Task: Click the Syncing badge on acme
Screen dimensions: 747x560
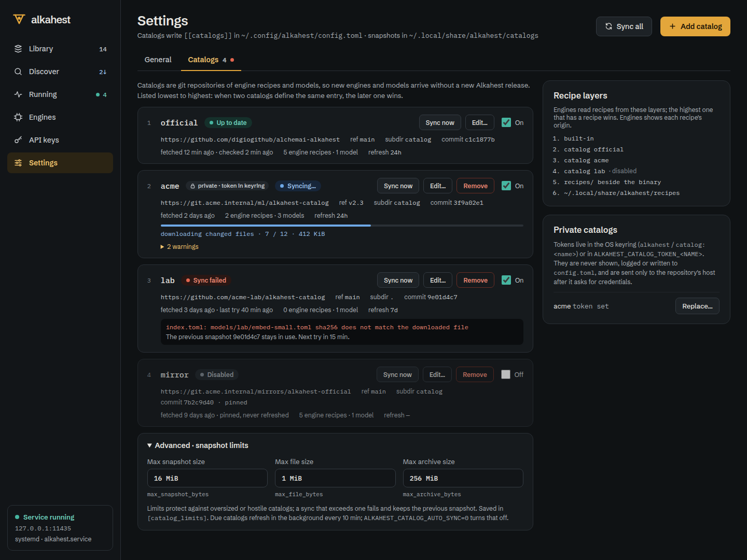Action: tap(298, 186)
